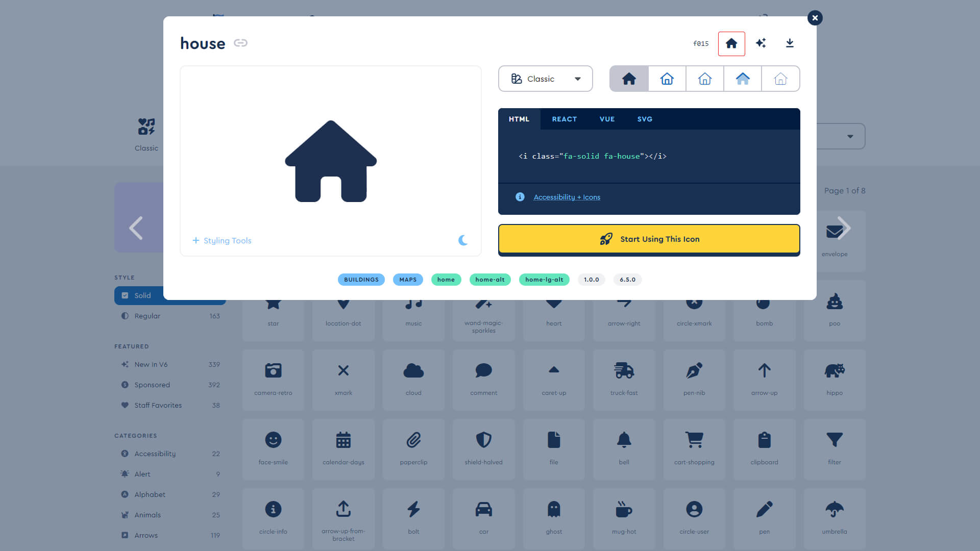
Task: Switch to the REACT code tab
Action: pyautogui.click(x=564, y=119)
